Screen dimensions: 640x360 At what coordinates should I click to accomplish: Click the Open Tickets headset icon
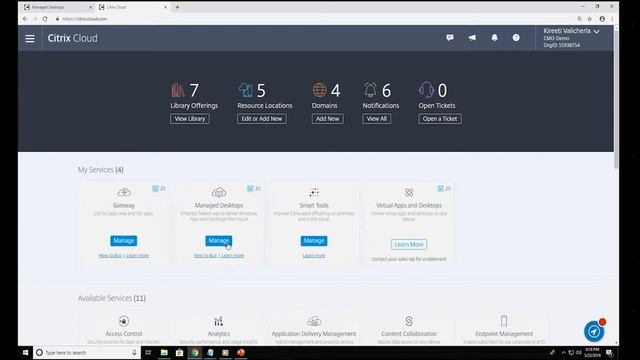426,90
